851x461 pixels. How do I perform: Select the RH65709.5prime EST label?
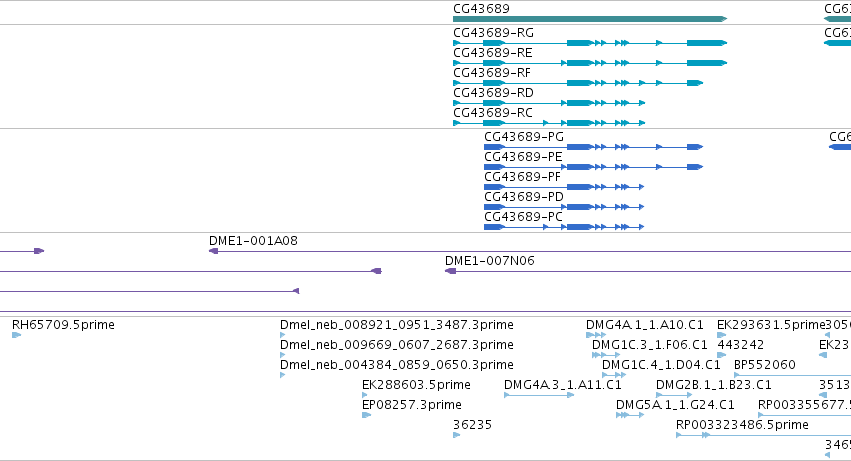click(63, 325)
